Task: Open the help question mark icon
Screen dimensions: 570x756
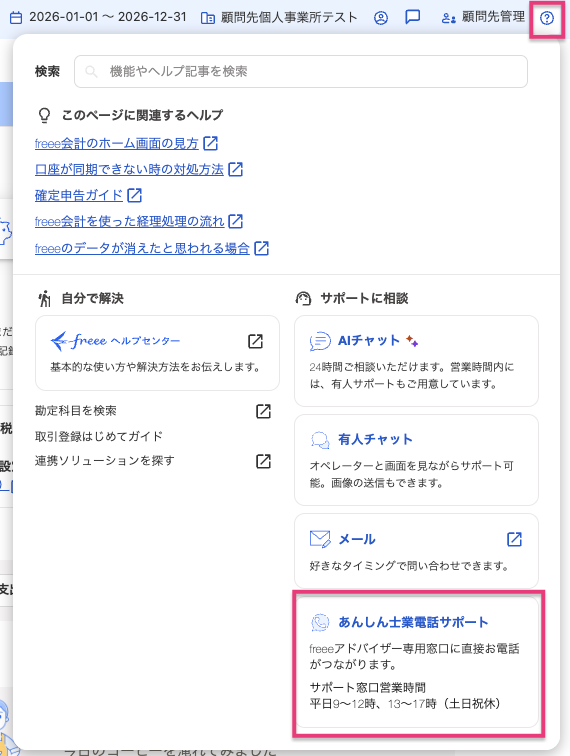Action: (546, 18)
